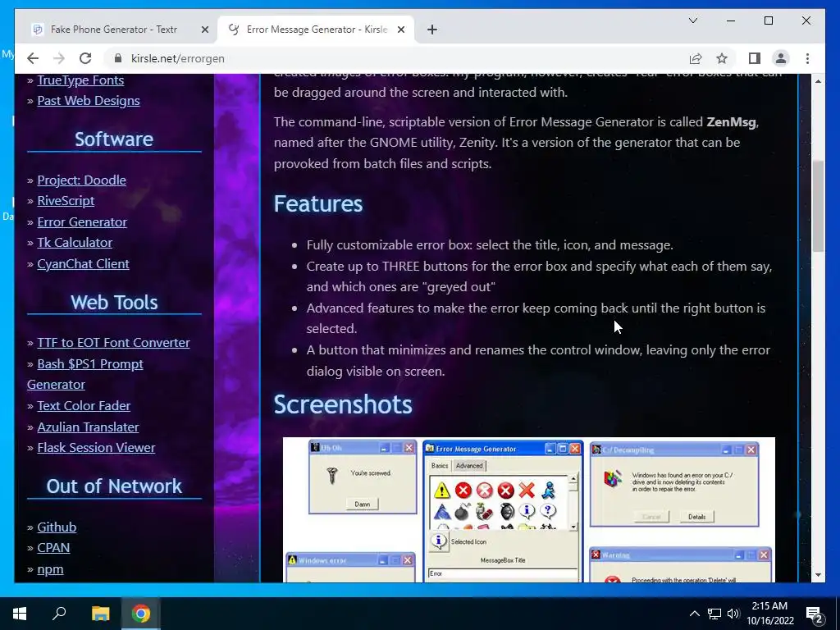Open a new tab with plus button
The height and width of the screenshot is (630, 840).
click(432, 30)
